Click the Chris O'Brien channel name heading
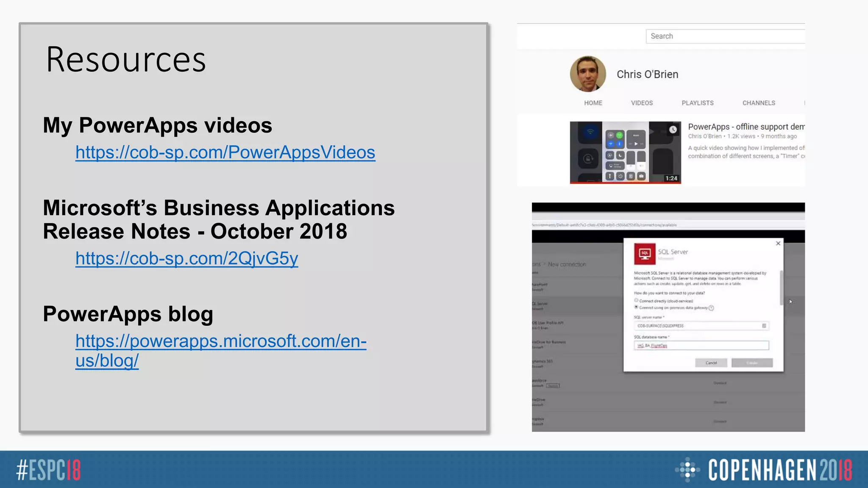 [x=647, y=75]
